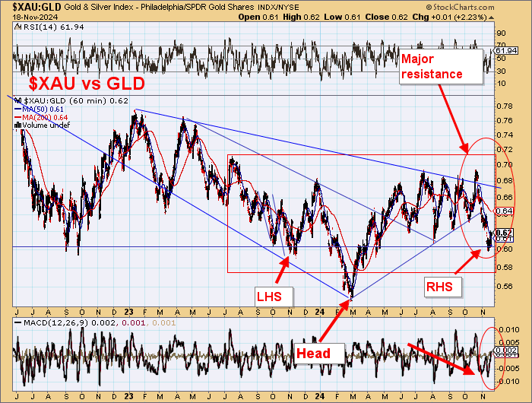Click the red 0.64 MA price tag

coord(503,211)
